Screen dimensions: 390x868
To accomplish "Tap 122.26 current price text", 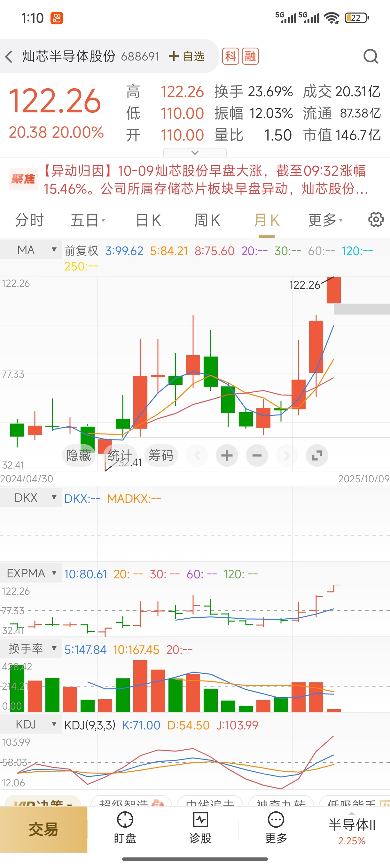I will (x=55, y=101).
